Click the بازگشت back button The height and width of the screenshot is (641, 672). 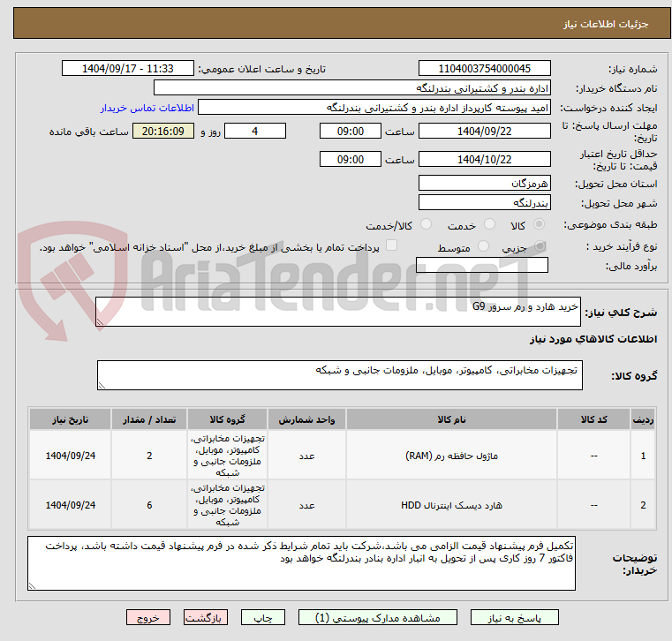[205, 617]
